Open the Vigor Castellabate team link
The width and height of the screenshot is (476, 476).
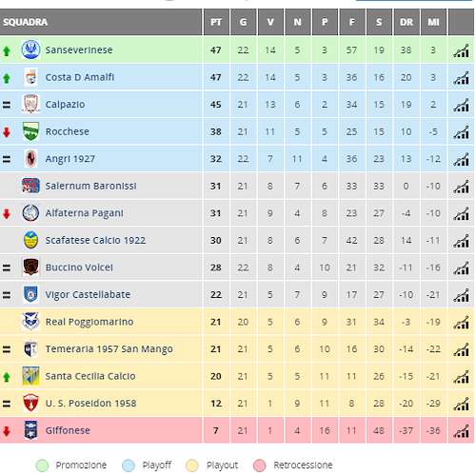click(88, 295)
